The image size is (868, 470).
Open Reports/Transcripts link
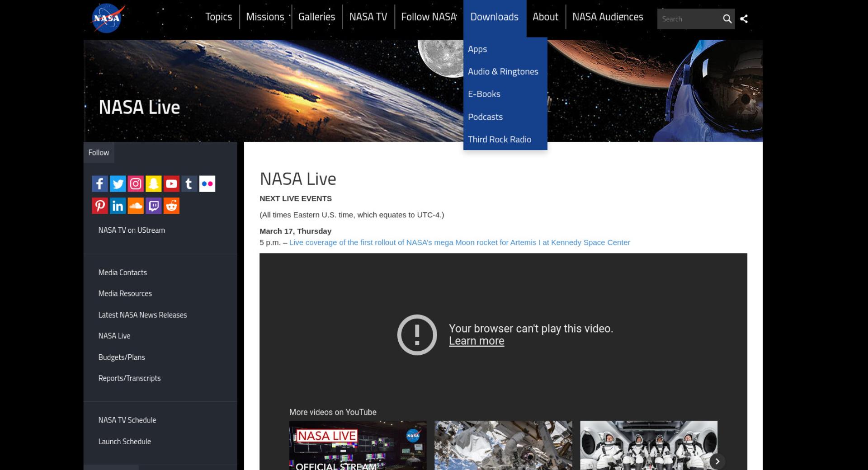pos(129,378)
